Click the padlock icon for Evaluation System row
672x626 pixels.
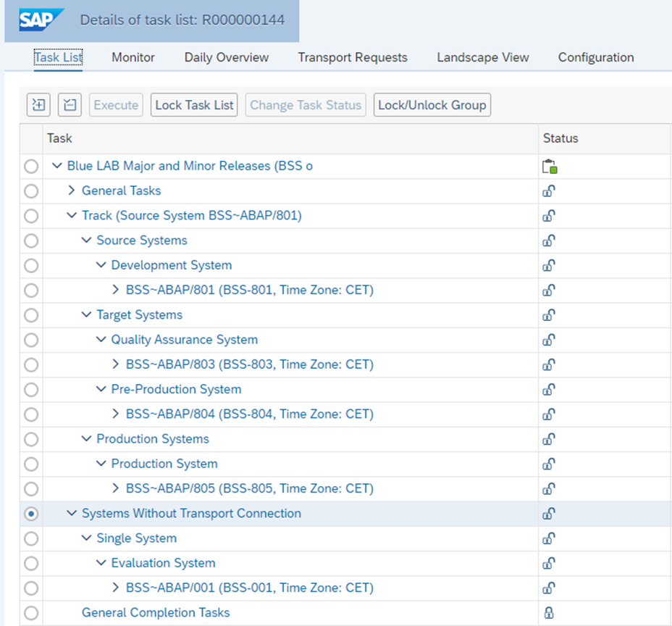tap(549, 564)
